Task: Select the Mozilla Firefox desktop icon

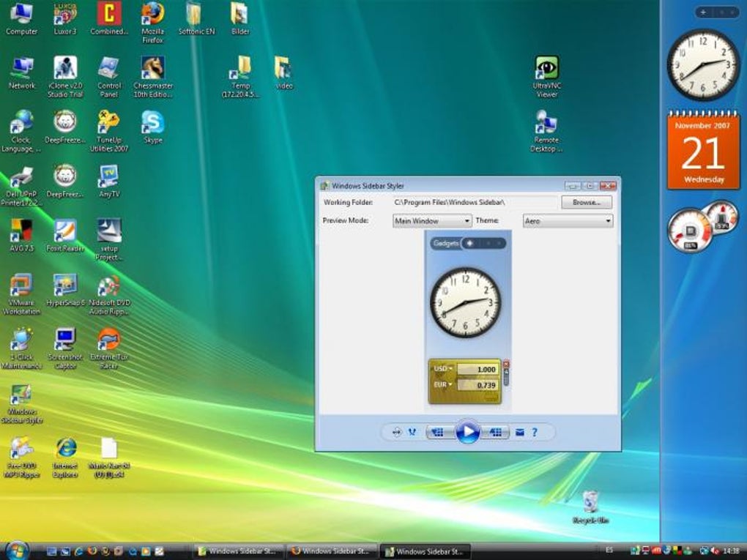Action: click(153, 23)
